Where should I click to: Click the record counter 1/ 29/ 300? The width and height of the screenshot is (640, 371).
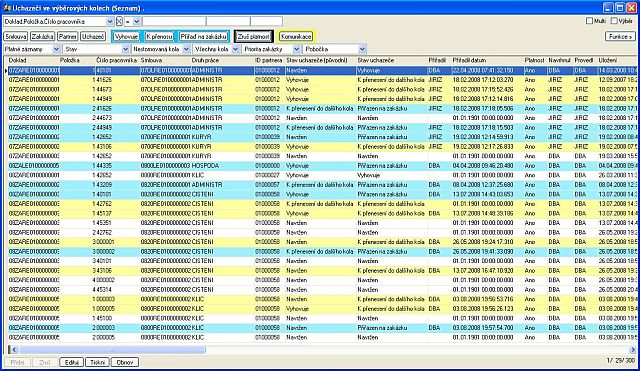(620, 361)
